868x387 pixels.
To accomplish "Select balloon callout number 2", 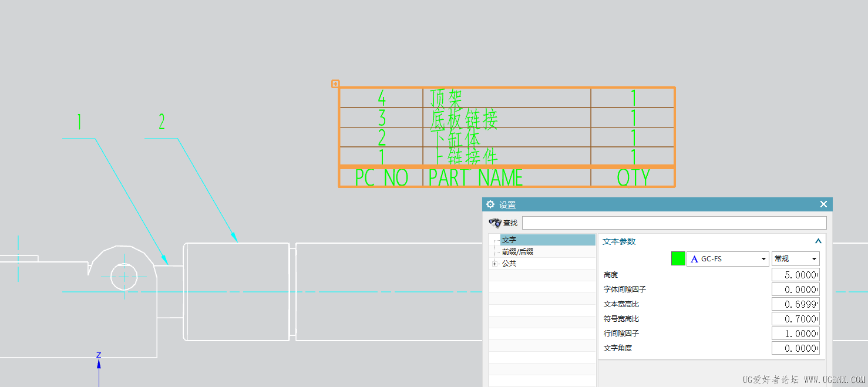I will click(162, 122).
